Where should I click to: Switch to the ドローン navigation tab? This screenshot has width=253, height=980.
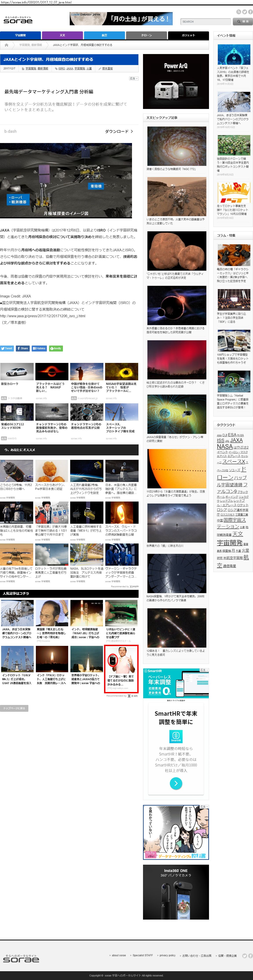pyautogui.click(x=146, y=35)
